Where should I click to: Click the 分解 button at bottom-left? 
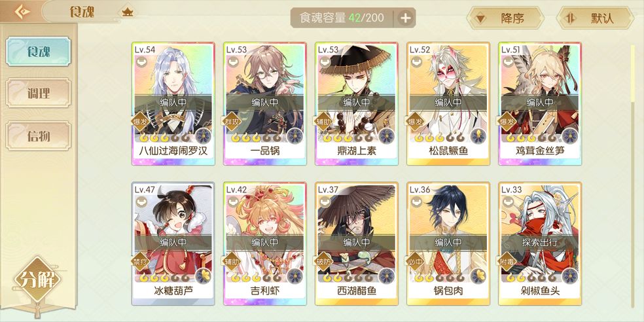[x=37, y=280]
